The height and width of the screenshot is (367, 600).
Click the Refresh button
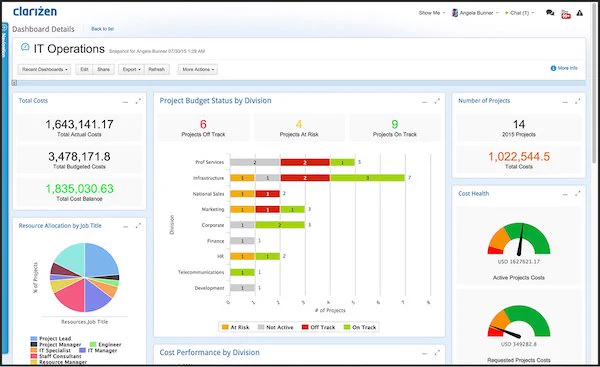click(157, 70)
